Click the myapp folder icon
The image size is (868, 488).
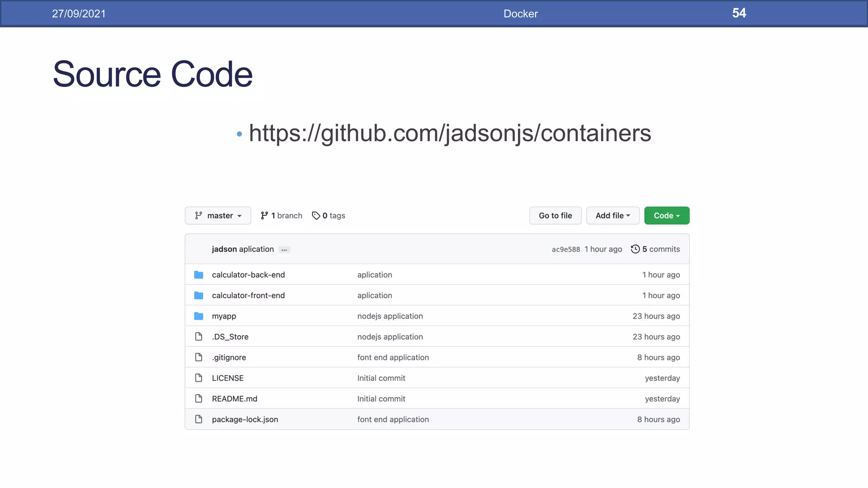(198, 316)
